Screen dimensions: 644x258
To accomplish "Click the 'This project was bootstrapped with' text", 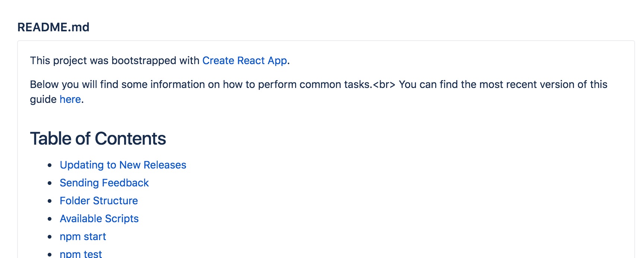I will tap(115, 61).
